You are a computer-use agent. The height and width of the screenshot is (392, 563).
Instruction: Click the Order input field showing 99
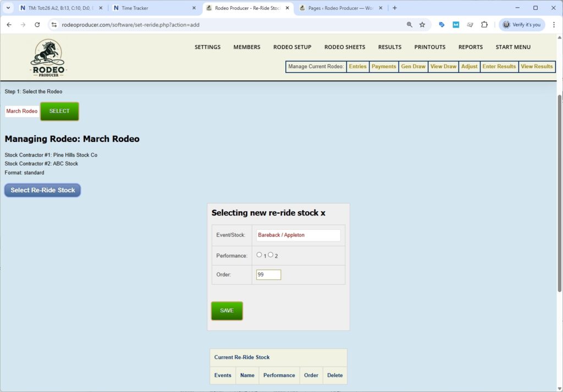268,274
